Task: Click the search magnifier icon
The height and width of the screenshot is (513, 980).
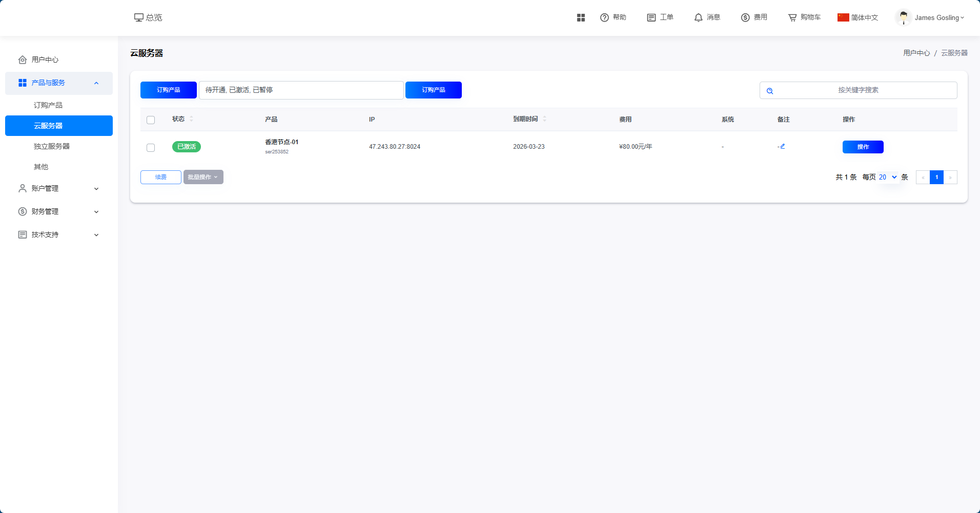Action: tap(769, 91)
